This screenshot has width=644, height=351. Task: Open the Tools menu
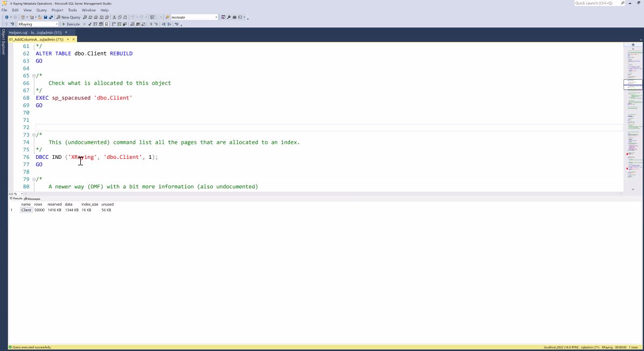(72, 10)
